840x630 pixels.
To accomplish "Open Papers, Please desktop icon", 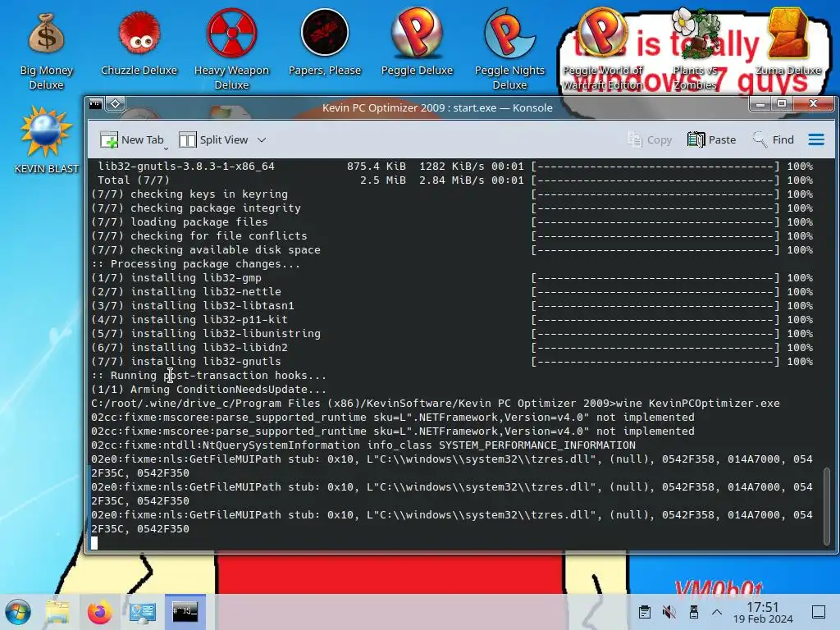I will pos(325,43).
